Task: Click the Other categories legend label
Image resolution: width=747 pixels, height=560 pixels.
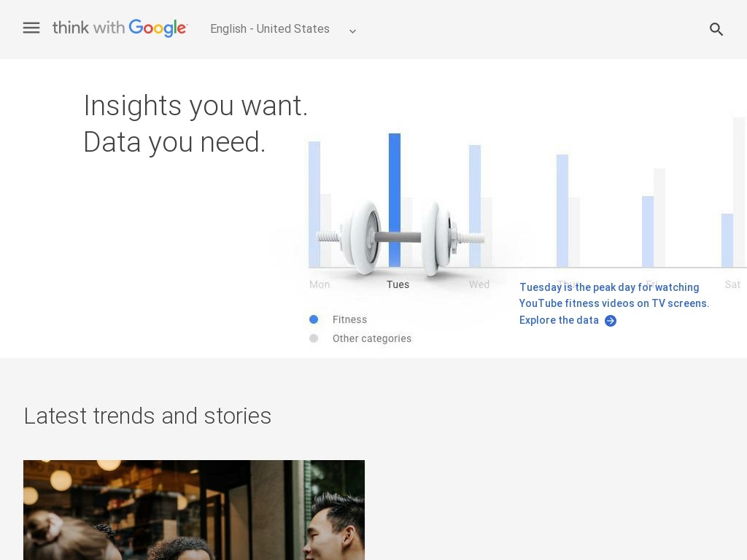Action: coord(372,338)
